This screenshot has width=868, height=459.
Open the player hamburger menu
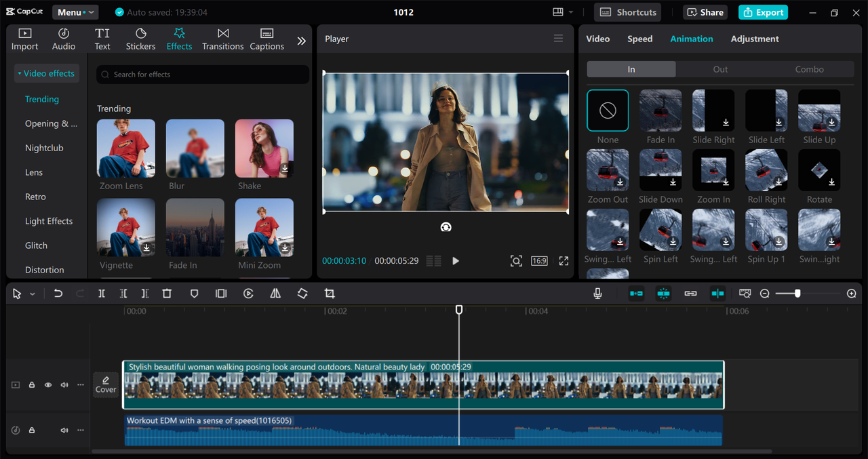(558, 39)
